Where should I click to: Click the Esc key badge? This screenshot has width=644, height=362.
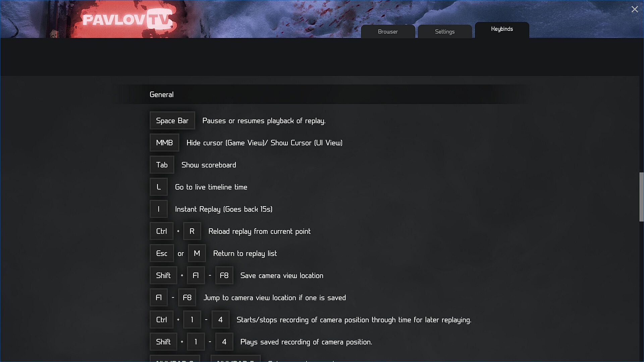coord(162,253)
